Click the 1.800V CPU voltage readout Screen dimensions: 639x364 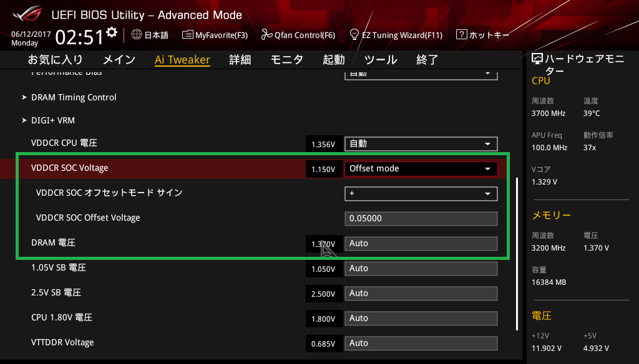[324, 318]
